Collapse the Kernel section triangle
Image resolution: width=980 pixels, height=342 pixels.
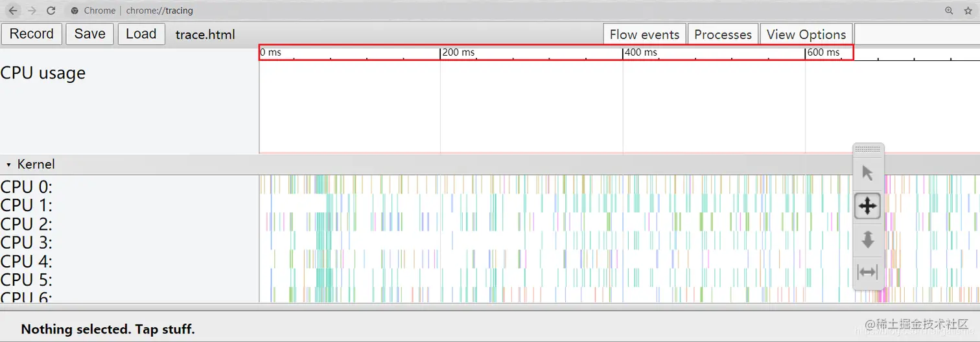8,165
